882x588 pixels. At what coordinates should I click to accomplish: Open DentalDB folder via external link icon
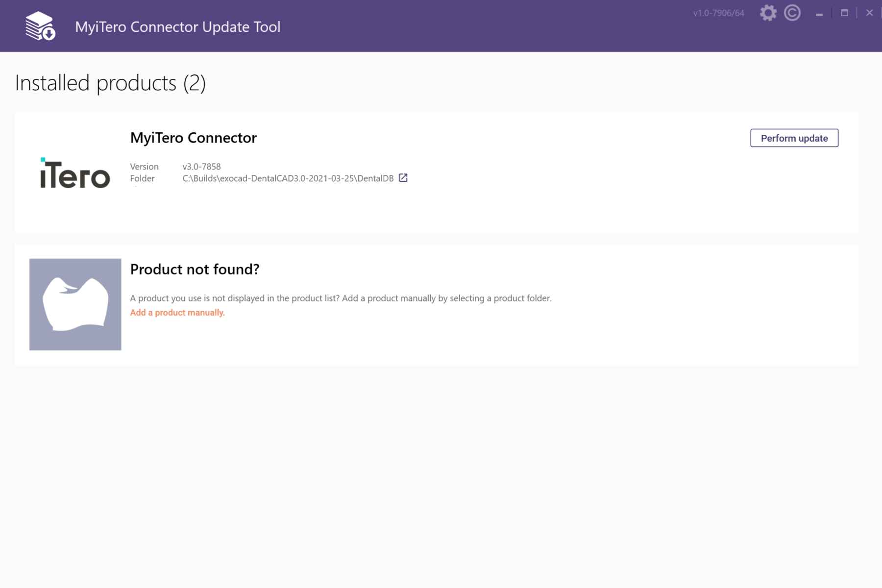pos(403,178)
